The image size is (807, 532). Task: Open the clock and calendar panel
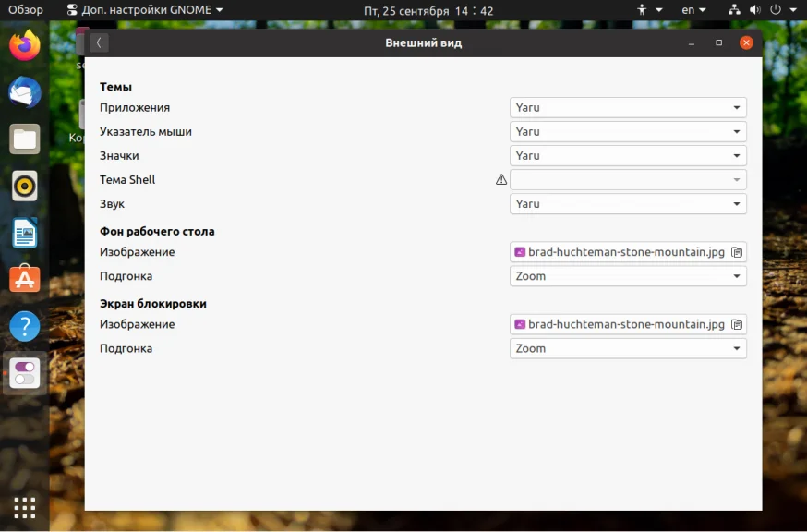428,11
